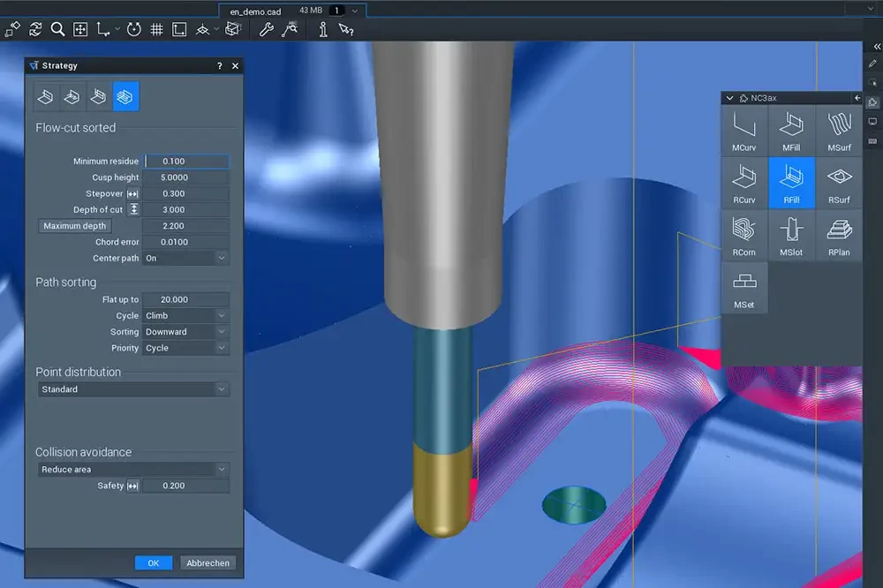Select the RCurv machining tool
Viewport: 883px width, 588px height.
click(x=744, y=183)
